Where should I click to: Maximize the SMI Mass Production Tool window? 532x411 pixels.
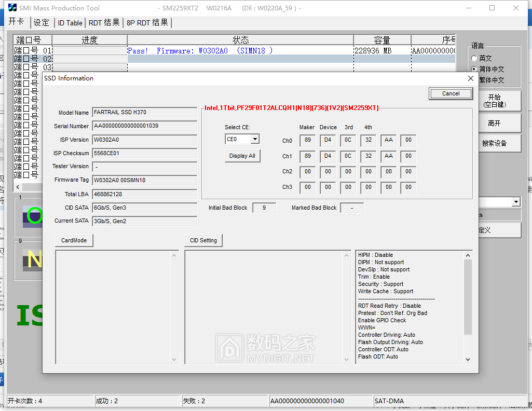point(492,8)
